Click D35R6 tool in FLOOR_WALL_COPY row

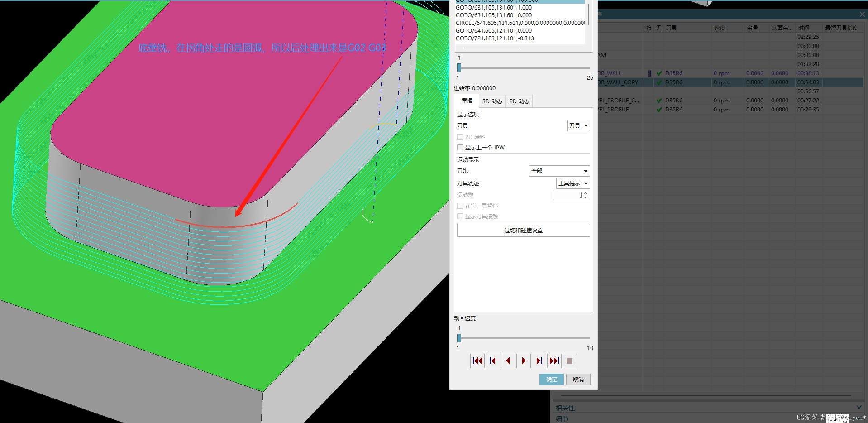(674, 82)
